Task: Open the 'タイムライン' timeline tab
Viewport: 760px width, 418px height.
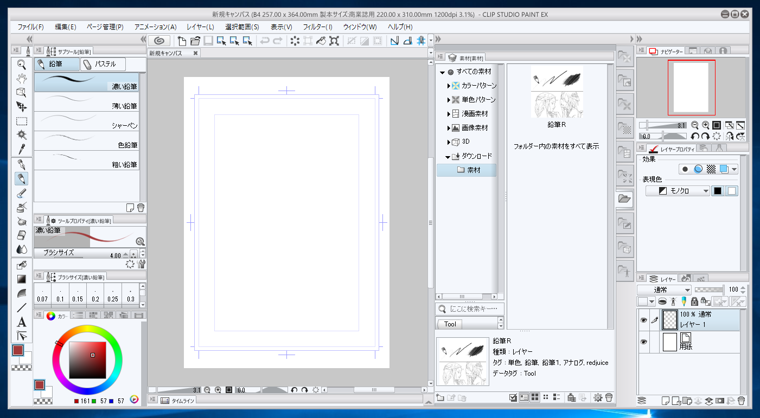Action: tap(178, 401)
